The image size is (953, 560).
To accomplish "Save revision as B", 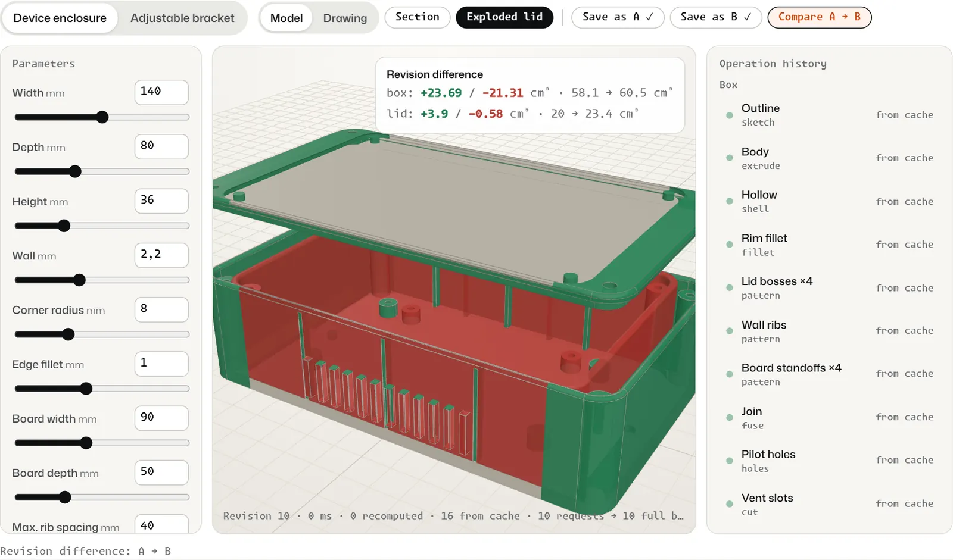I will [716, 17].
